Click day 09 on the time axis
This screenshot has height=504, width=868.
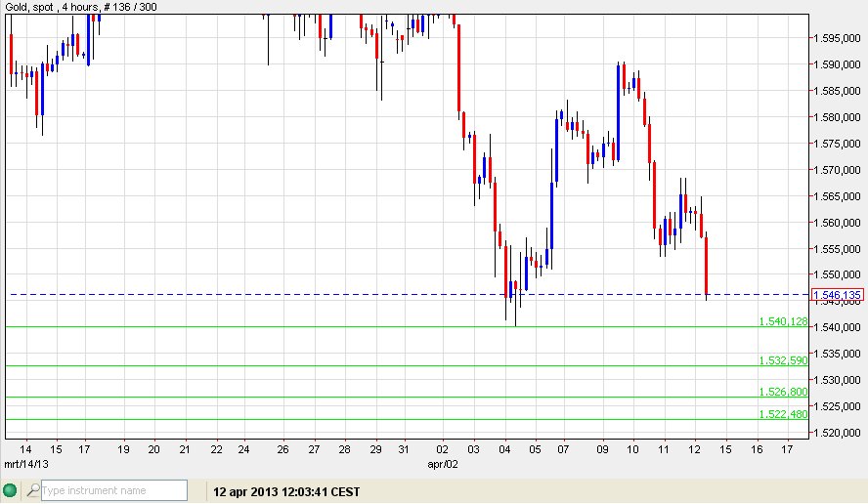click(x=602, y=449)
